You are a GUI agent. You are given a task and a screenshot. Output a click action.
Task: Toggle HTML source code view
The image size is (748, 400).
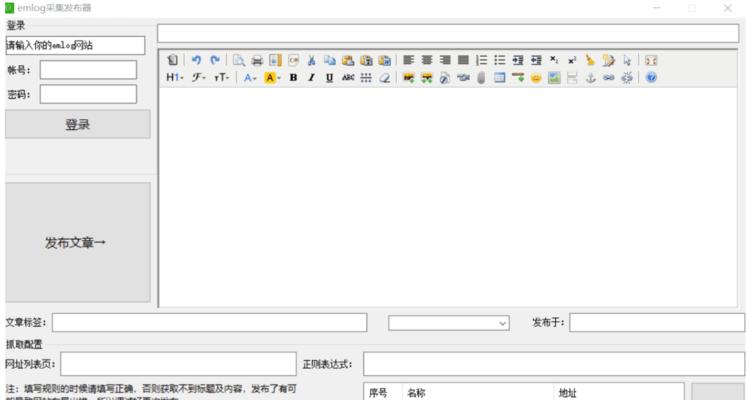click(x=172, y=60)
